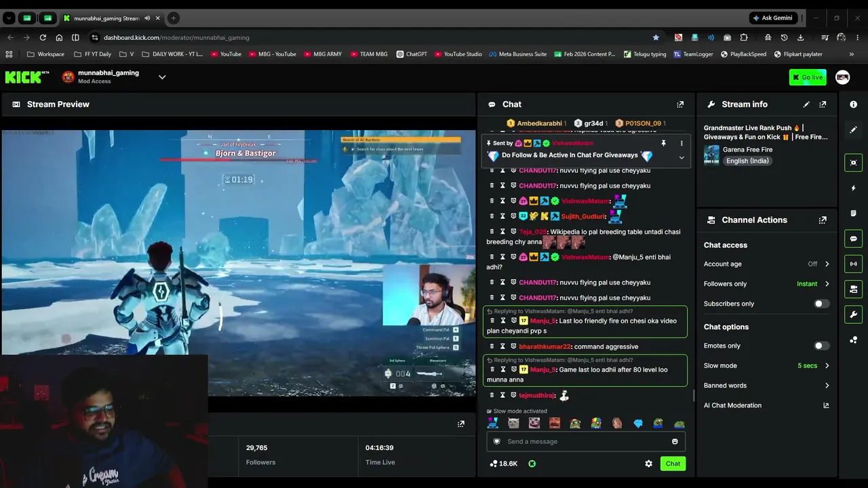Send message with the Chat button
The width and height of the screenshot is (868, 488).
click(x=673, y=464)
